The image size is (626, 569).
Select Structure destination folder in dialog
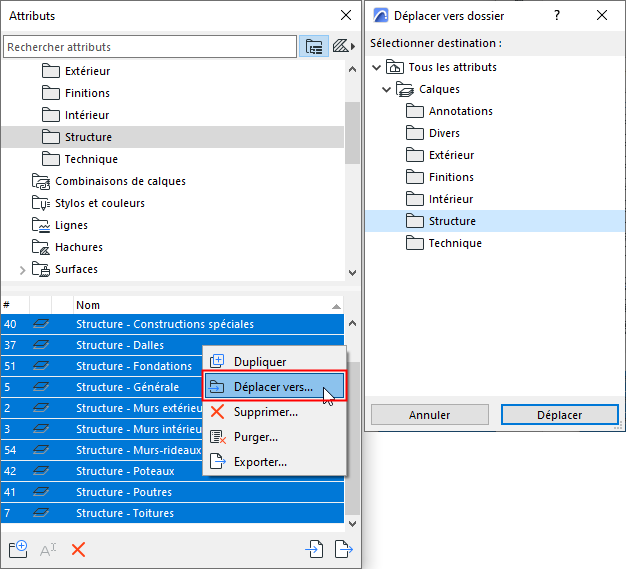point(495,221)
